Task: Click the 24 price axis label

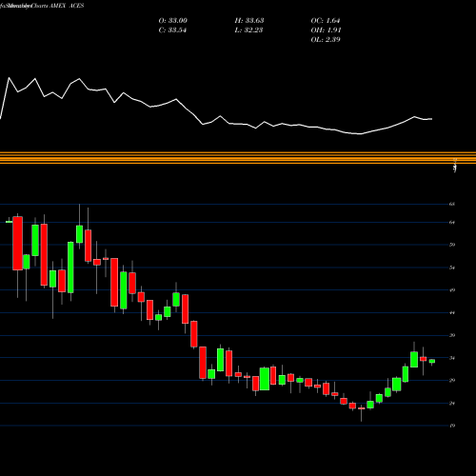Action: [x=452, y=404]
